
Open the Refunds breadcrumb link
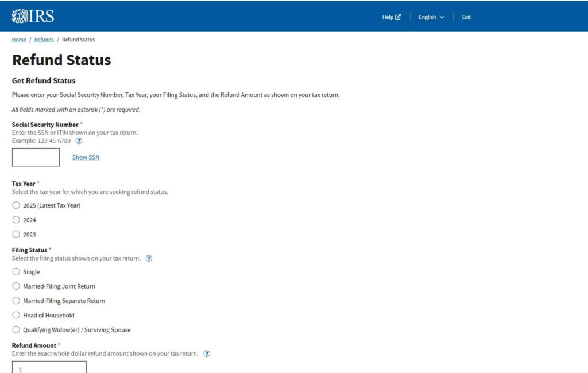tap(44, 40)
